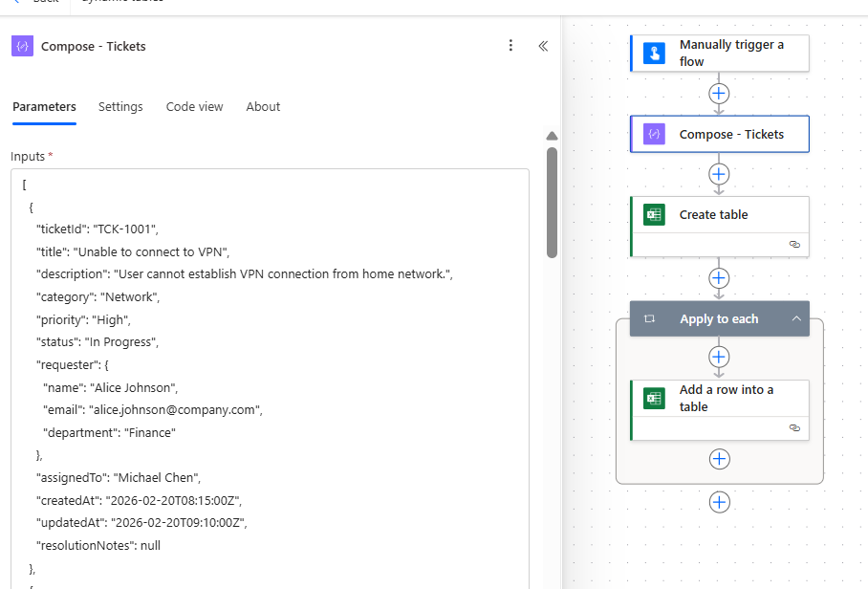
Task: Open the connection icon on the Create table card
Action: [794, 244]
